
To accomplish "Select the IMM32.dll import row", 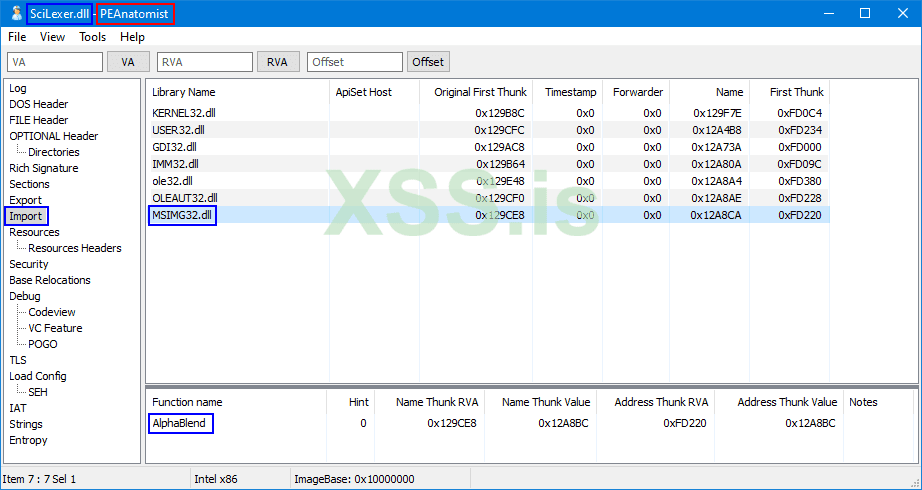I will coord(487,164).
